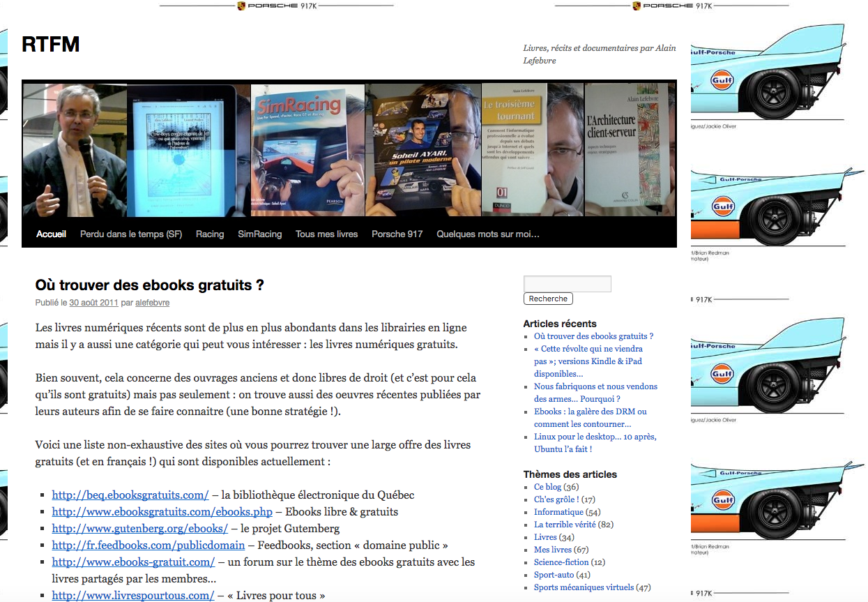868x602 pixels.
Task: Open Perdu dans le temps (SF) page
Action: (x=131, y=234)
